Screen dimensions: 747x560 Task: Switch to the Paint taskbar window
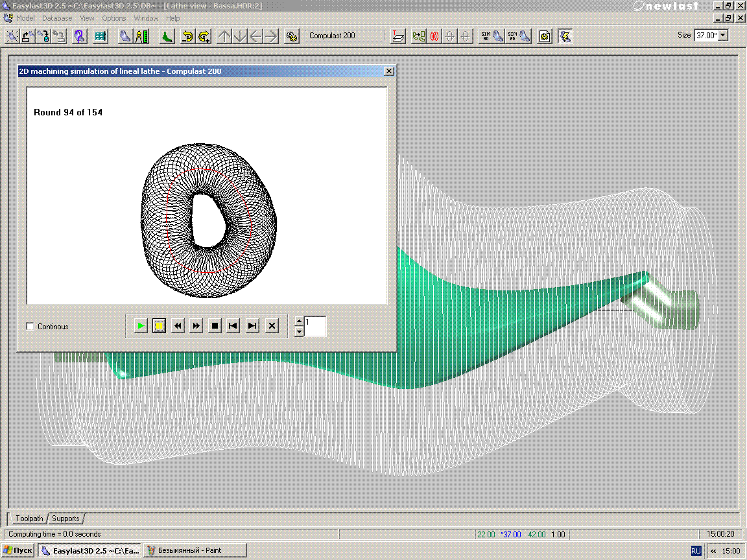pyautogui.click(x=195, y=550)
